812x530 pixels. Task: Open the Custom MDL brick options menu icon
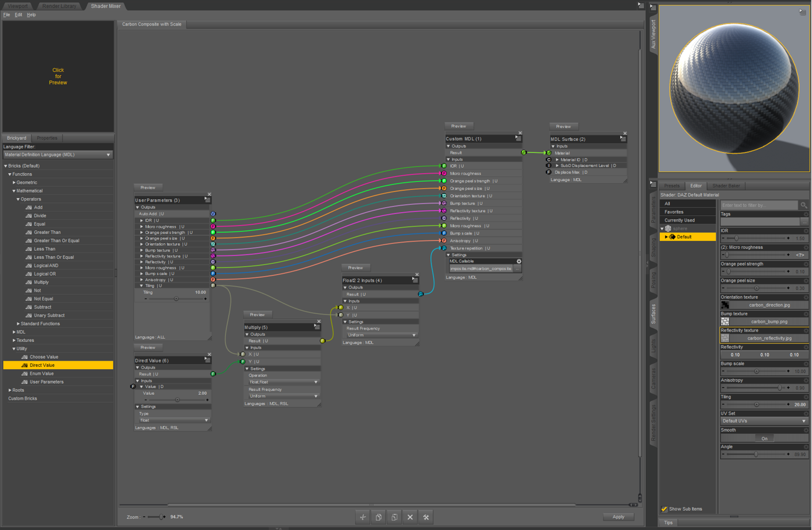518,138
